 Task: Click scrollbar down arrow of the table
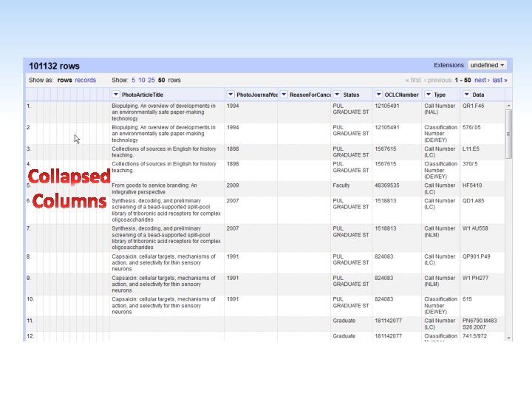pos(508,338)
